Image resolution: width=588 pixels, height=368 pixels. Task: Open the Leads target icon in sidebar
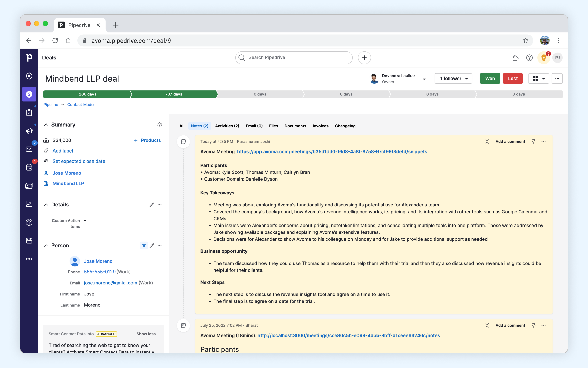[x=29, y=76]
